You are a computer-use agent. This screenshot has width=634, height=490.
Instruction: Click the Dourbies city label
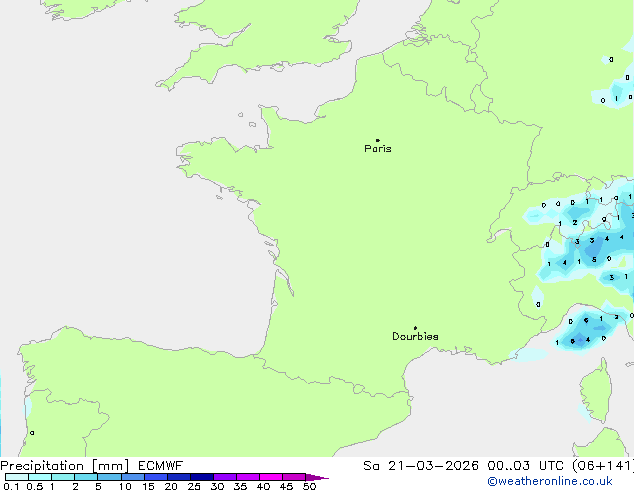(x=415, y=336)
